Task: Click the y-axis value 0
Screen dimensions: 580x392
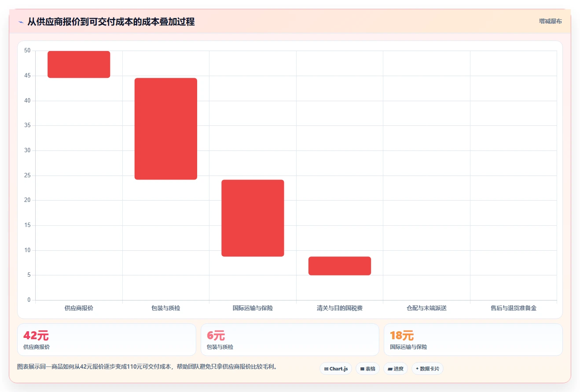Action: point(29,300)
